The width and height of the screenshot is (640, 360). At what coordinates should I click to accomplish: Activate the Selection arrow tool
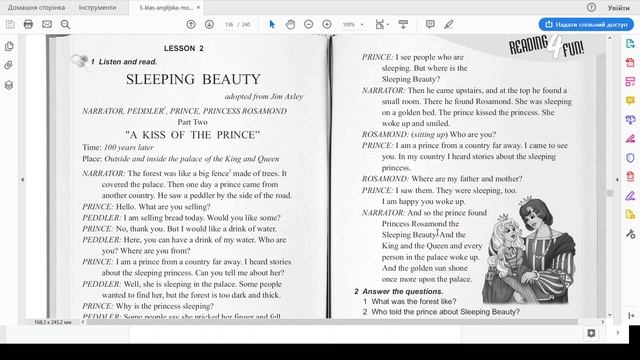(x=272, y=24)
